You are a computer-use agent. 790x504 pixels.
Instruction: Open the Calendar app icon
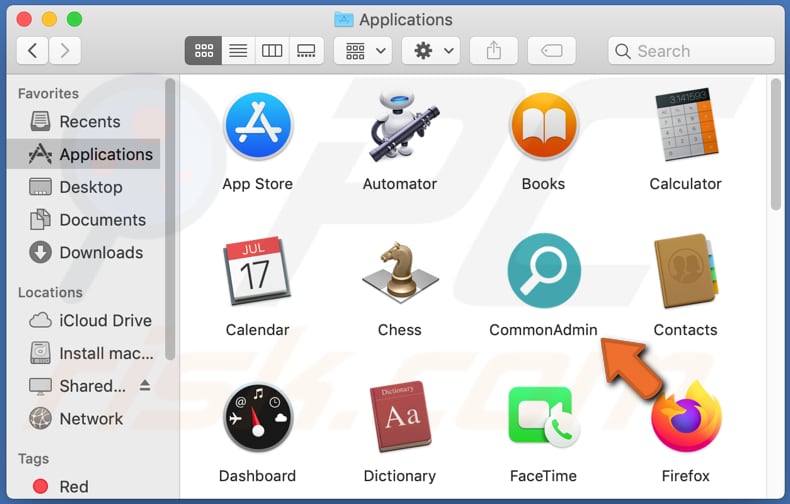(x=257, y=271)
